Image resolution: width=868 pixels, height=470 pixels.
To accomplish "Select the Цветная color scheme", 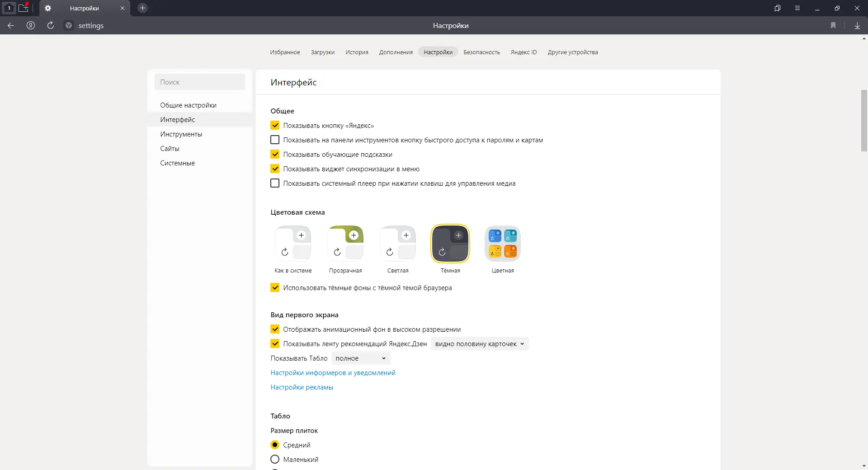I will click(x=503, y=244).
